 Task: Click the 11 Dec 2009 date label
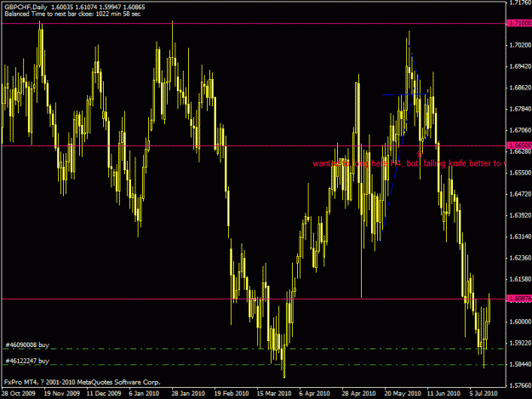[x=104, y=394]
